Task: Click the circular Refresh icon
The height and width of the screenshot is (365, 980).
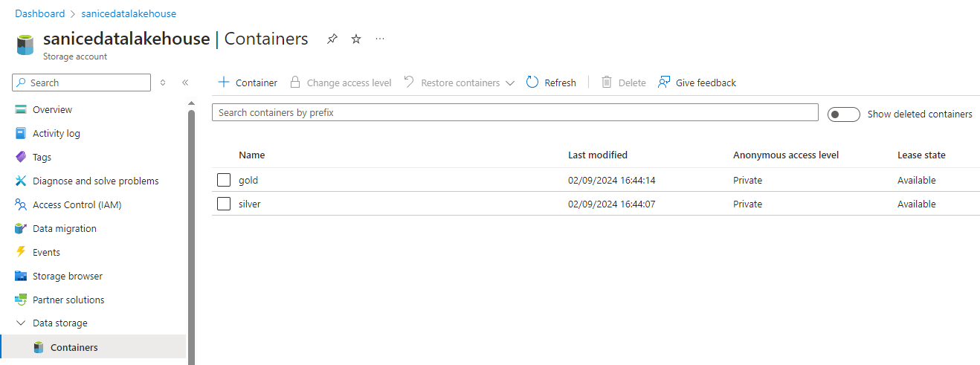Action: point(532,82)
